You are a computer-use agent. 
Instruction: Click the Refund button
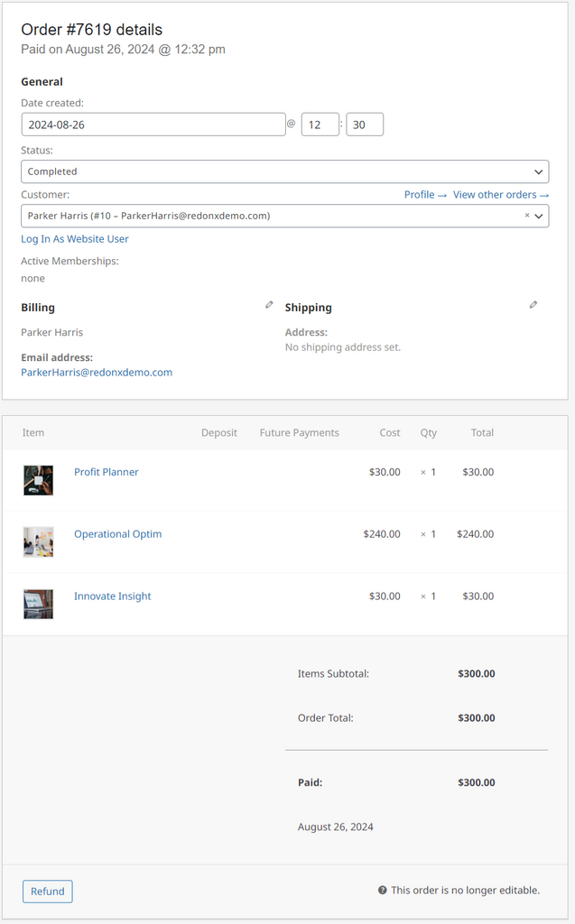(48, 892)
